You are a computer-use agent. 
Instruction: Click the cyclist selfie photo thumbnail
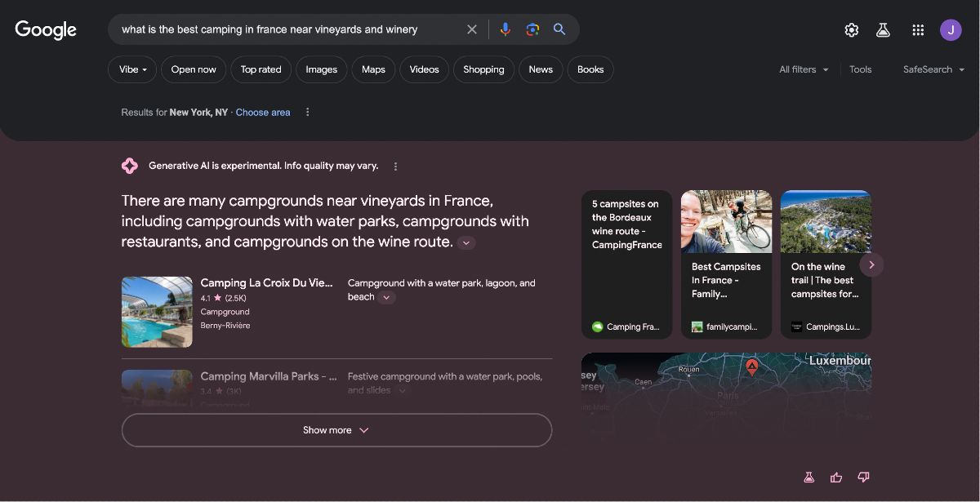726,222
